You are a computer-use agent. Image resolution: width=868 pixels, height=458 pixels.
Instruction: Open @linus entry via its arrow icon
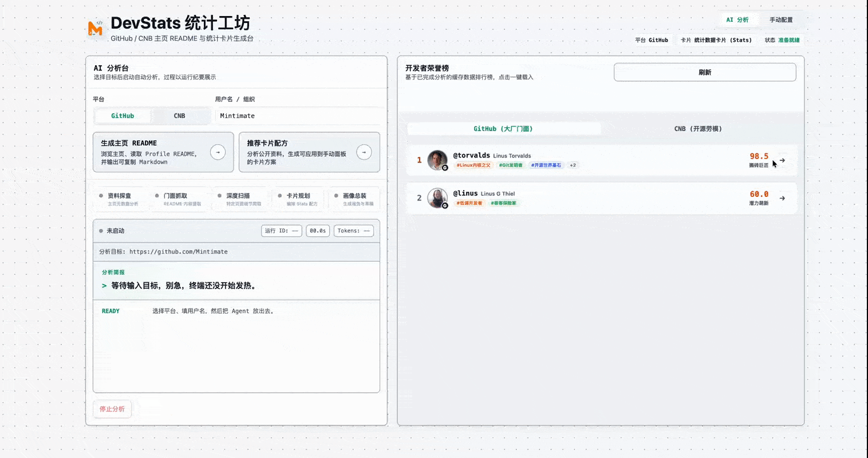point(782,198)
